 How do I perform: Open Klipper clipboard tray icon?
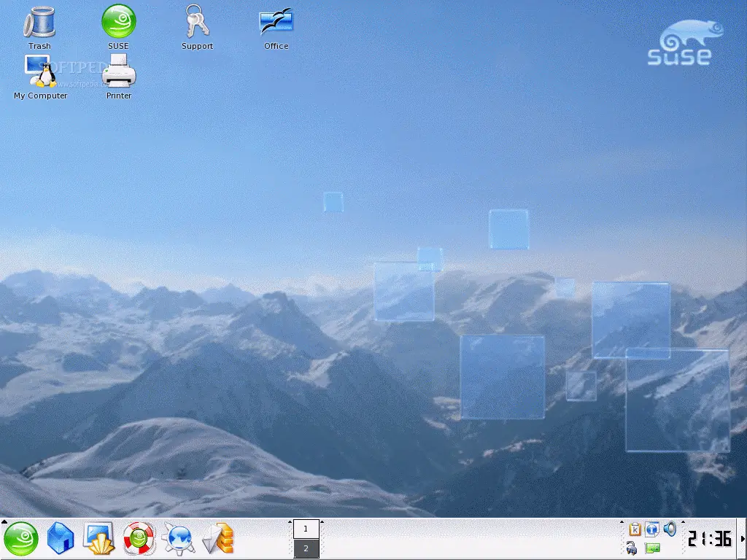click(x=635, y=529)
